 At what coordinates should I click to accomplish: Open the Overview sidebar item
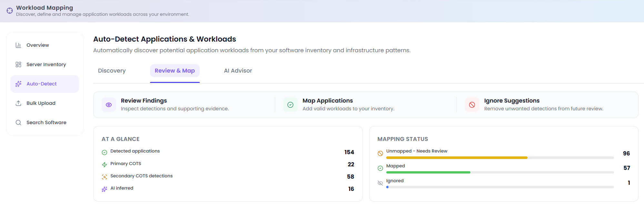(x=45, y=45)
